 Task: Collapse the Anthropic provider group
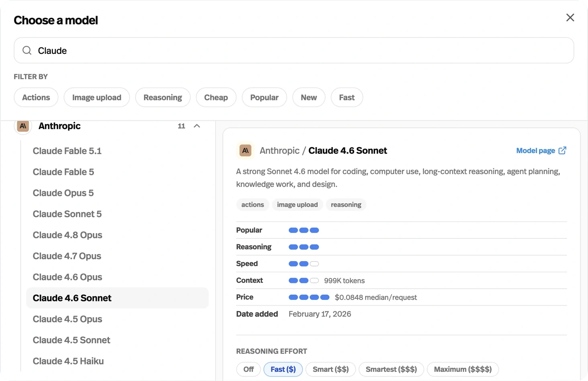(x=197, y=126)
